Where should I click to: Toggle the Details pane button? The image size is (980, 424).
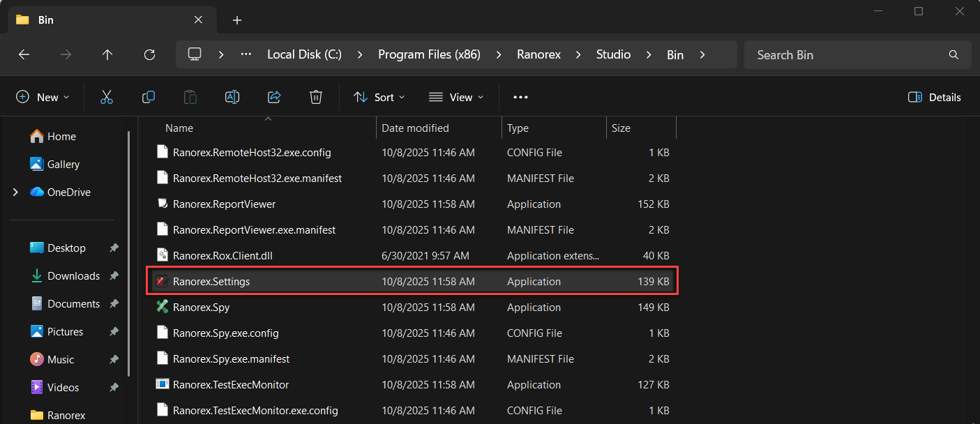click(935, 98)
